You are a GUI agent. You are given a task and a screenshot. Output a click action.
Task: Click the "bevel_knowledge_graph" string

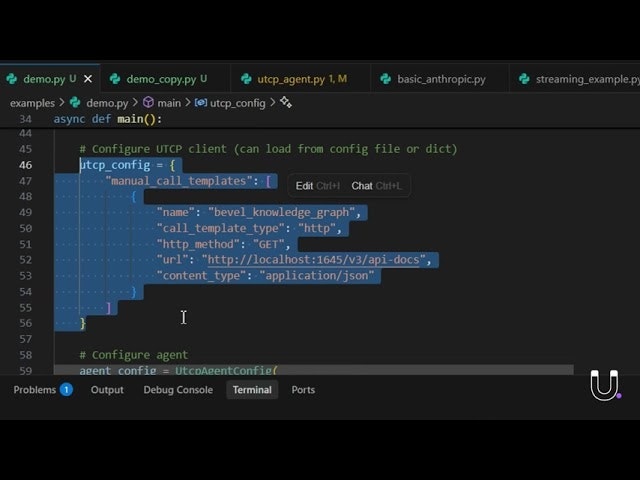click(x=282, y=212)
